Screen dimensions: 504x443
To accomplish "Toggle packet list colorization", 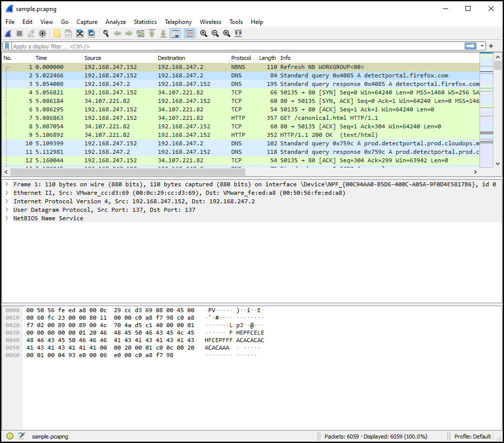I will [x=189, y=33].
